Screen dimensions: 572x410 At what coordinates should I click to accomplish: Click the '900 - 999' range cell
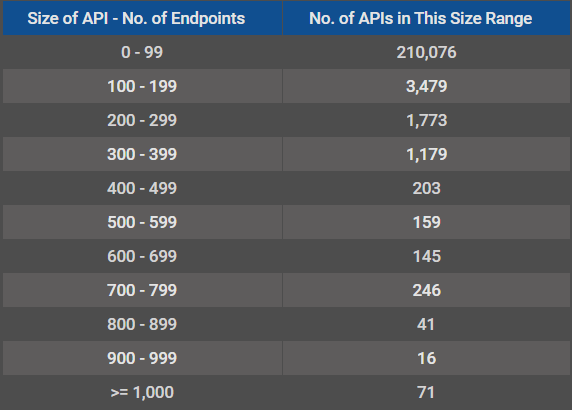tap(142, 358)
